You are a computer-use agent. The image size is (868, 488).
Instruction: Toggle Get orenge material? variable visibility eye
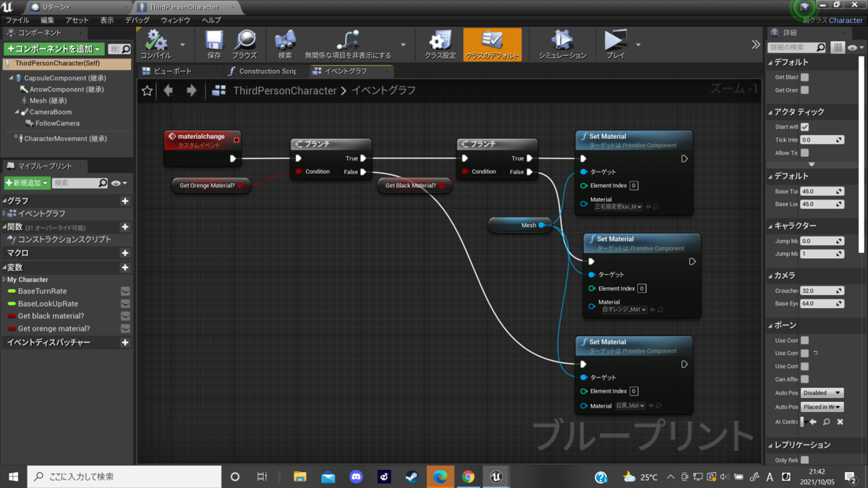click(x=125, y=328)
